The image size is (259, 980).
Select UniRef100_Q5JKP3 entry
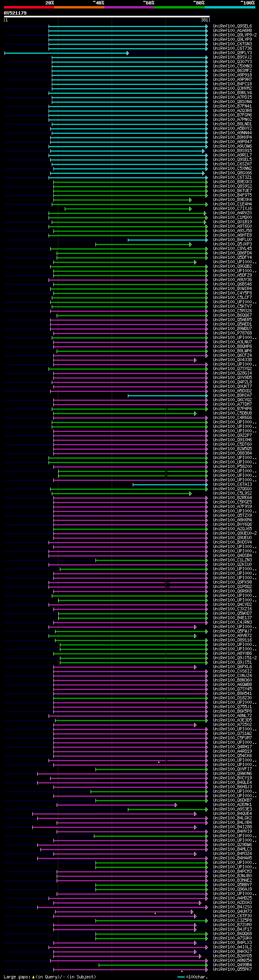232,244
